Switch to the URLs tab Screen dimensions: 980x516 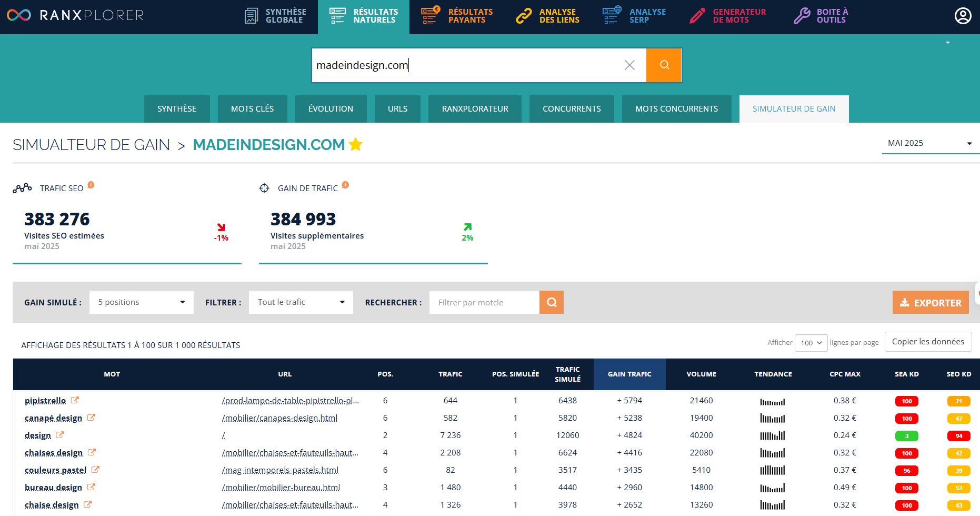398,109
